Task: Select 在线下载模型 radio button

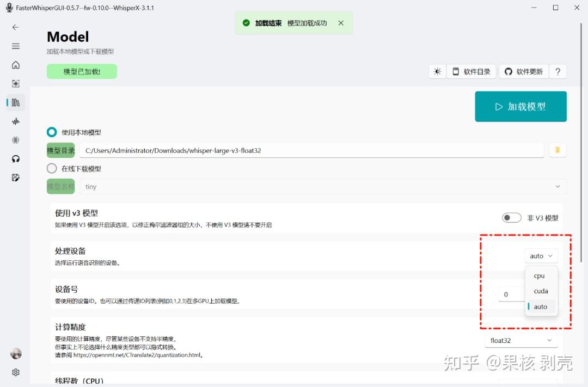Action: [x=52, y=168]
